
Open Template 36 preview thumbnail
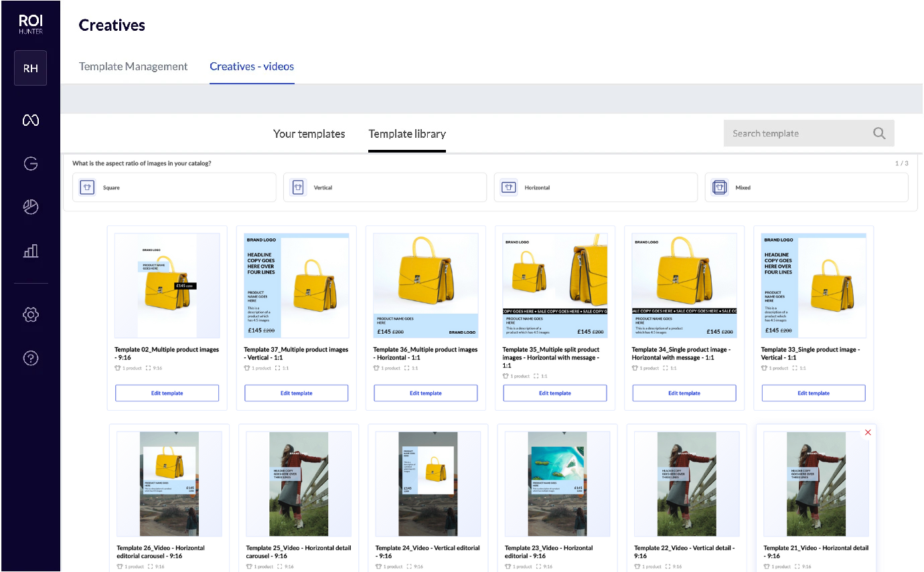426,286
